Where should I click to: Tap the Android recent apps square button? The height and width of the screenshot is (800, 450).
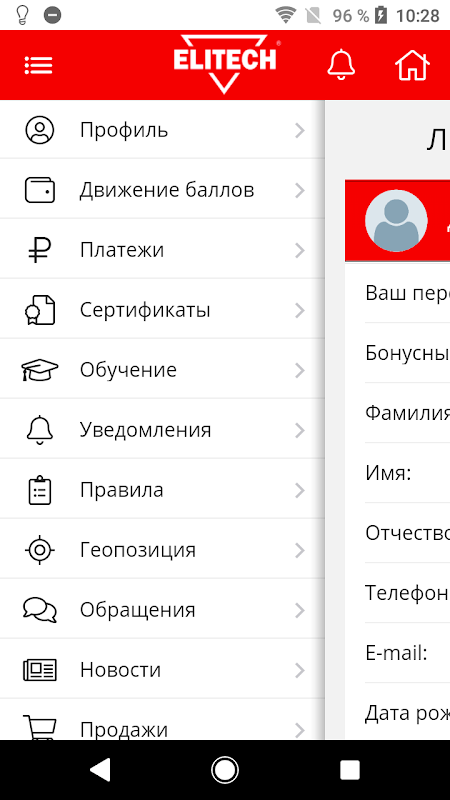[350, 769]
